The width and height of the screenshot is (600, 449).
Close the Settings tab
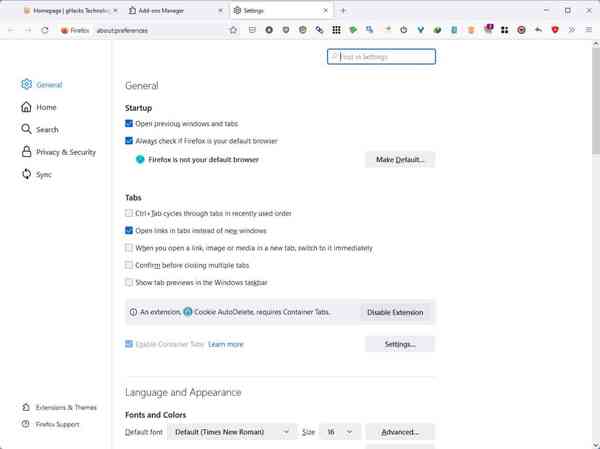326,11
